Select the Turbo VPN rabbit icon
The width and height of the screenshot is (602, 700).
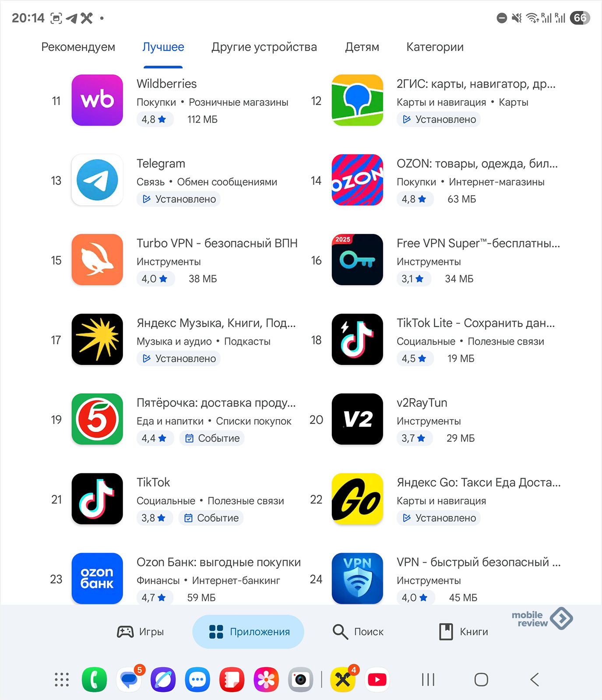pos(97,259)
